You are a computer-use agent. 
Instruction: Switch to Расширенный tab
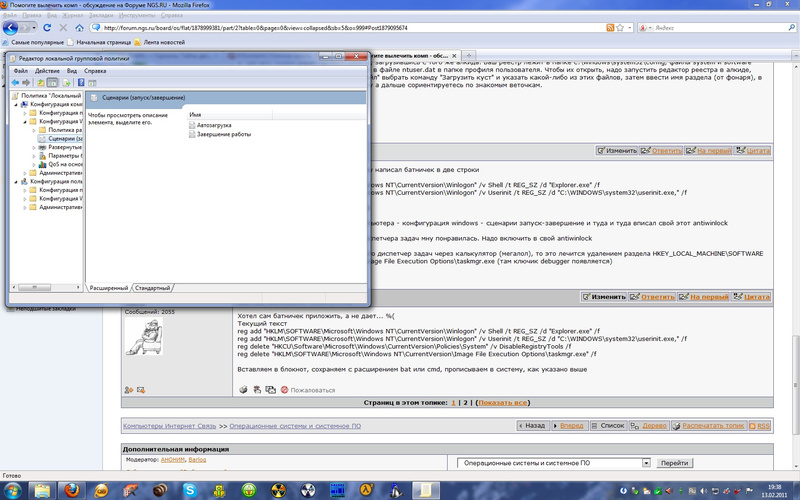tap(108, 288)
